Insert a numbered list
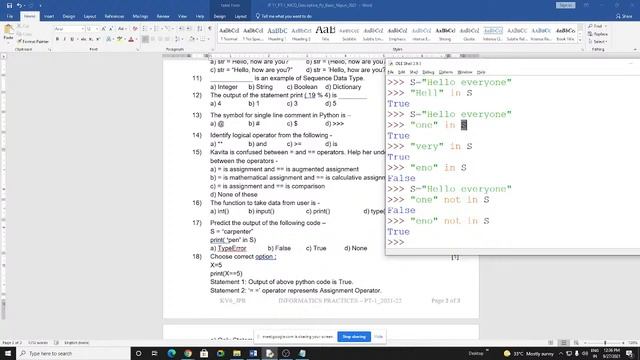Screen dimensions: 640x360 click(x=156, y=29)
